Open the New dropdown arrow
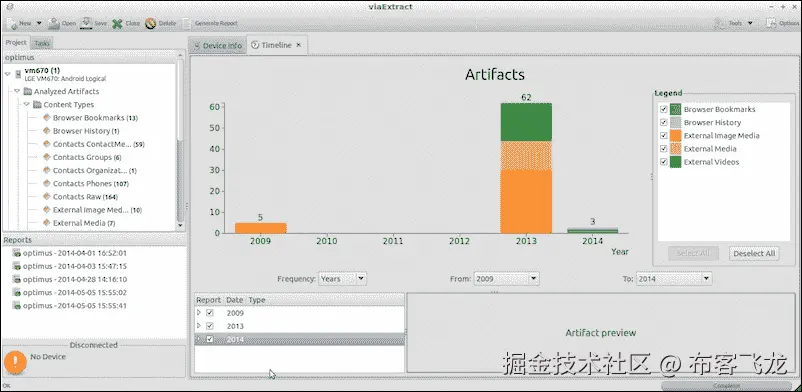This screenshot has height=392, width=802. click(39, 24)
